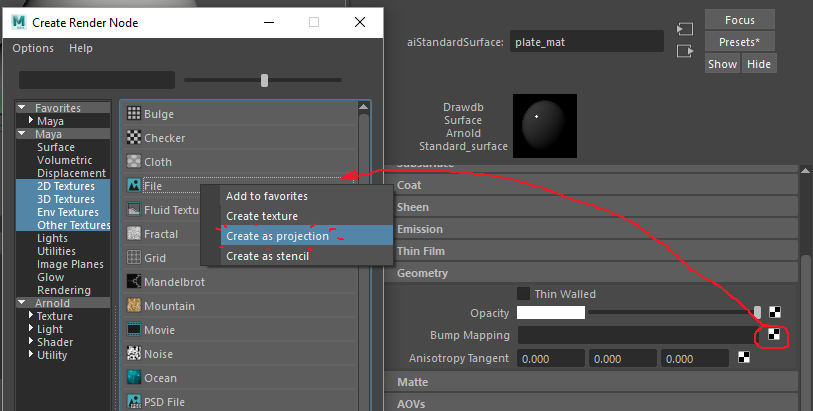The image size is (813, 411).
Task: Enable the Thin Walled checkbox
Action: [523, 294]
